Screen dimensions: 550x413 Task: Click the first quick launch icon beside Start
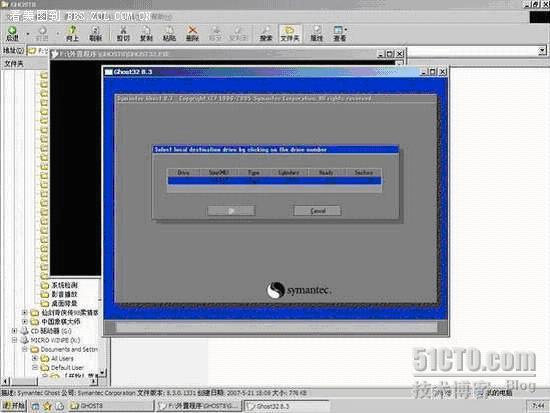tap(35, 406)
